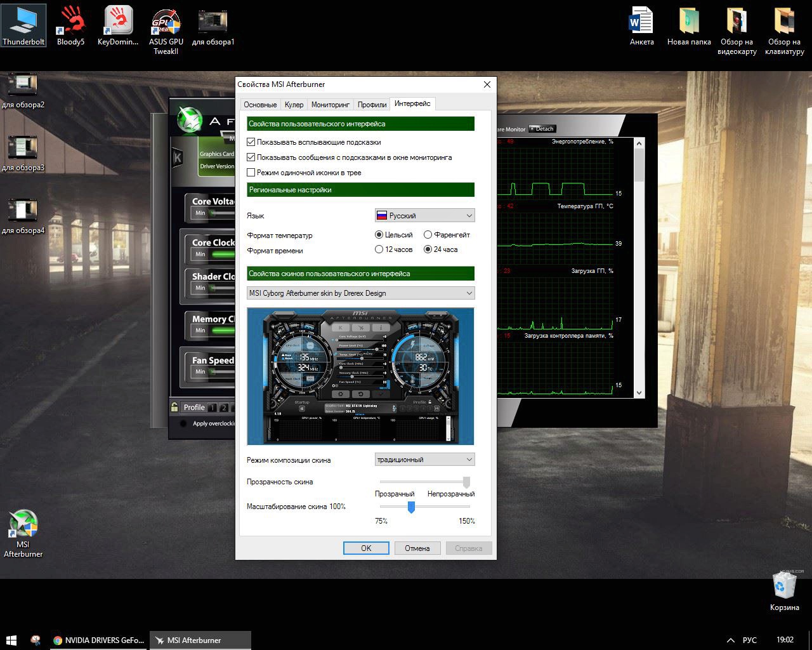This screenshot has width=812, height=650.
Task: Click MSI Afterburner taskbar button
Action: (x=200, y=640)
